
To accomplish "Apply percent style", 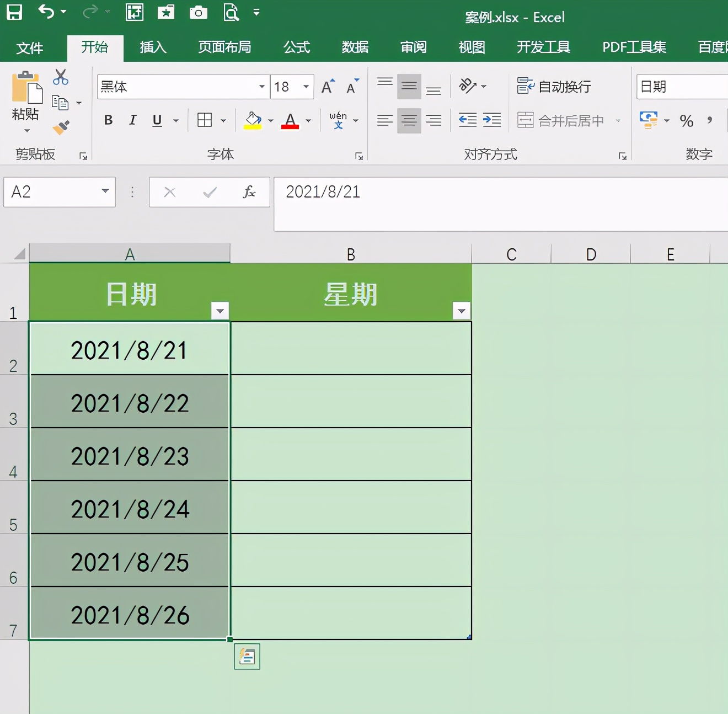I will [687, 121].
